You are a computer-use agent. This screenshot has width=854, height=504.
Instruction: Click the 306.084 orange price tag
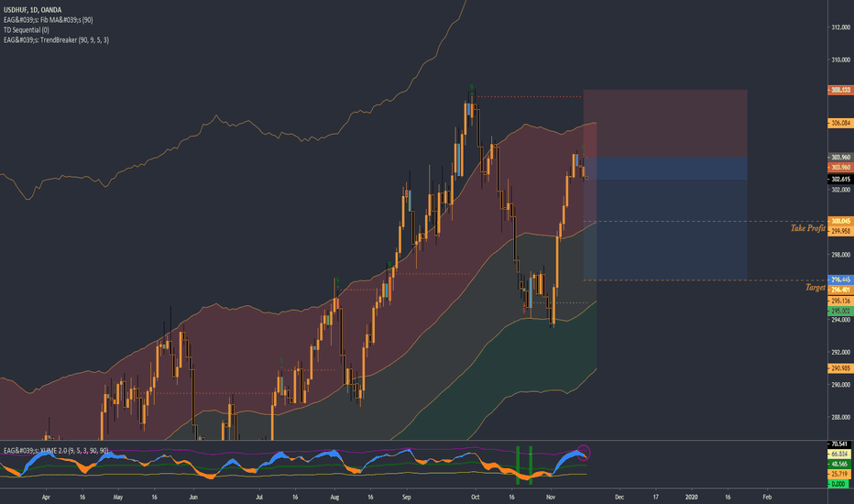pyautogui.click(x=840, y=123)
